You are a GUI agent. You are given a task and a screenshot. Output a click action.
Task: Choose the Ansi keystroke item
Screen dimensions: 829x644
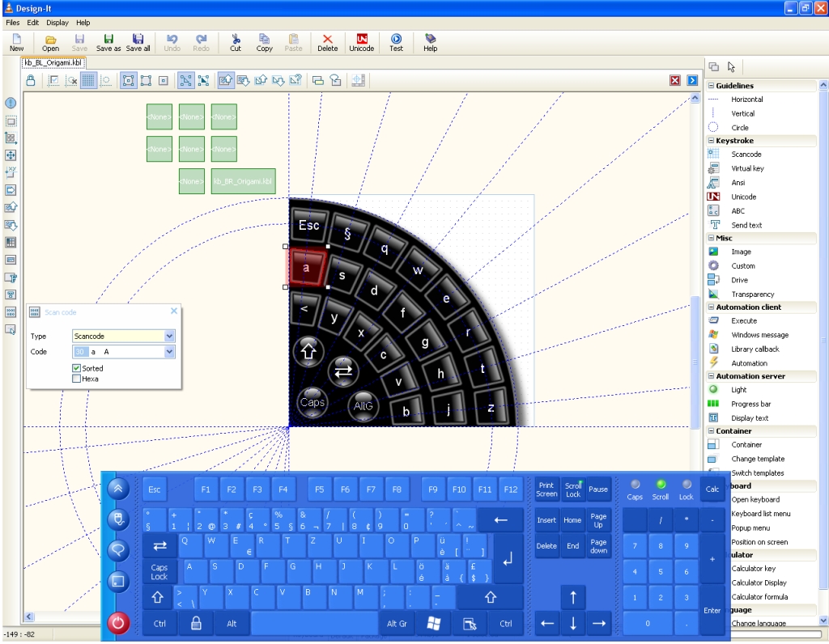point(738,183)
